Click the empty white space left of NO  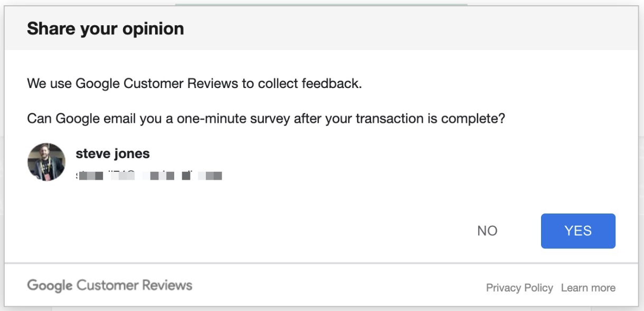243,231
